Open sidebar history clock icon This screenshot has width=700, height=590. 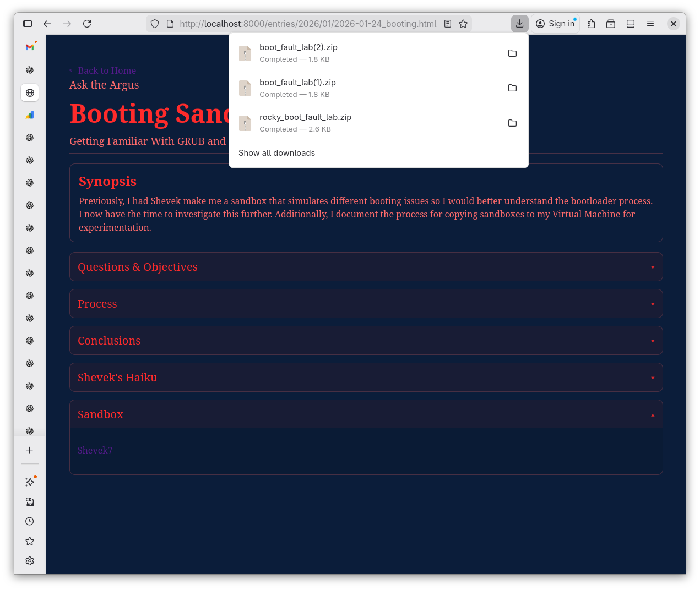(x=30, y=521)
